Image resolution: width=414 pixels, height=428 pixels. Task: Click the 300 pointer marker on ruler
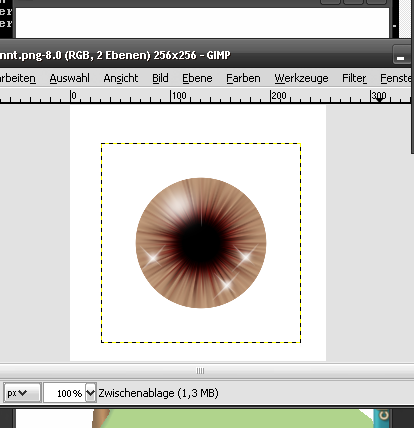(379, 98)
